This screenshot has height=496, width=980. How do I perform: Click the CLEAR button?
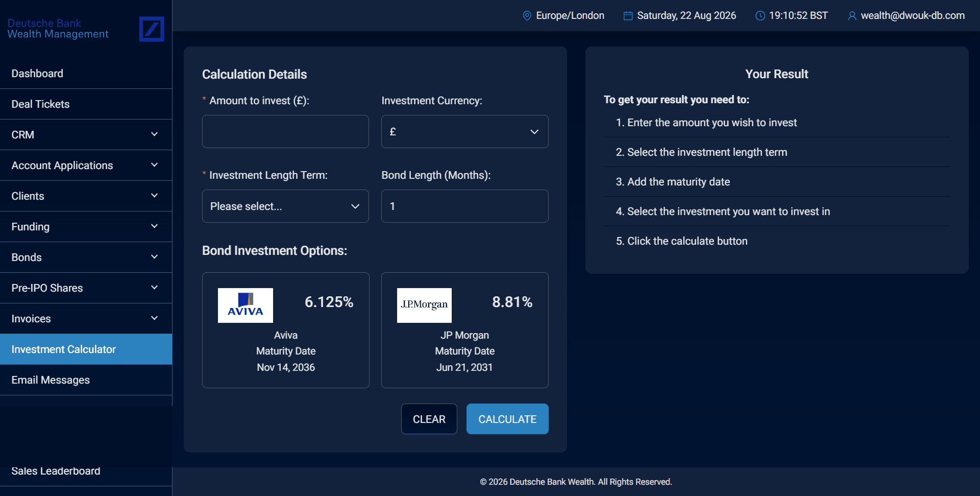(x=429, y=419)
